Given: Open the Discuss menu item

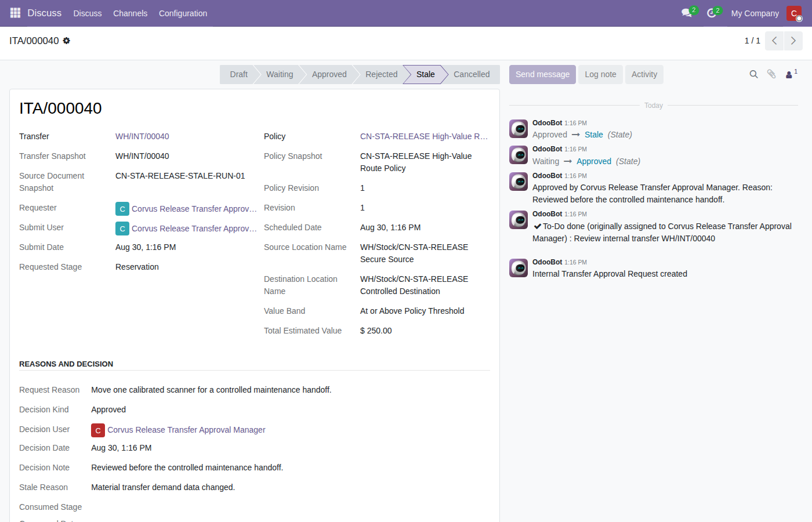Looking at the screenshot, I should (x=88, y=13).
